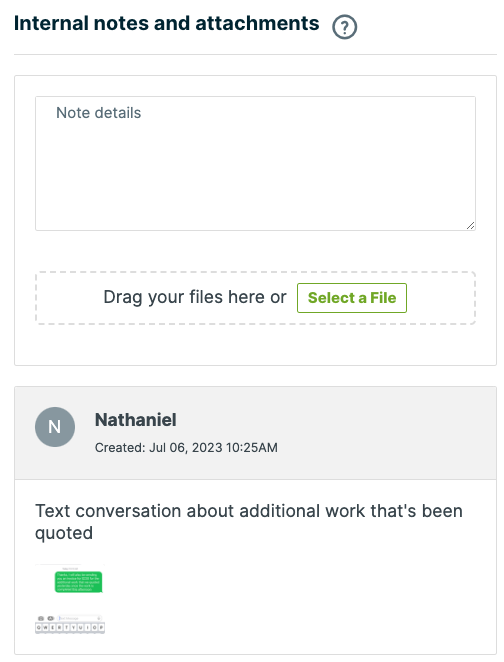Viewport: 504px width, 662px height.
Task: Open the help icon beside Internal notes heading
Action: tap(344, 27)
